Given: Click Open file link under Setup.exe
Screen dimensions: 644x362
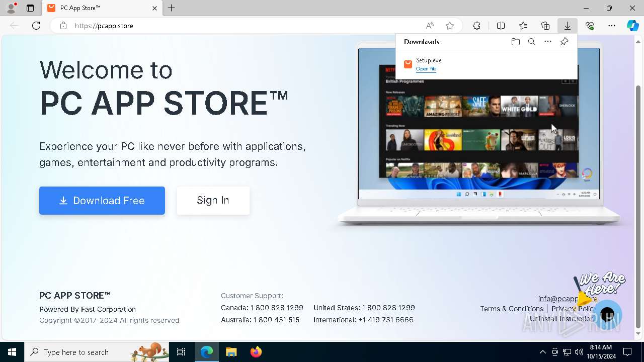Looking at the screenshot, I should tap(426, 69).
